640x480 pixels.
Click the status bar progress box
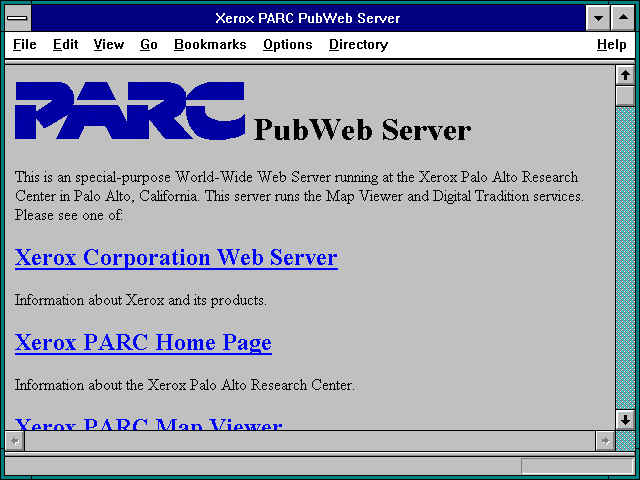(x=577, y=466)
